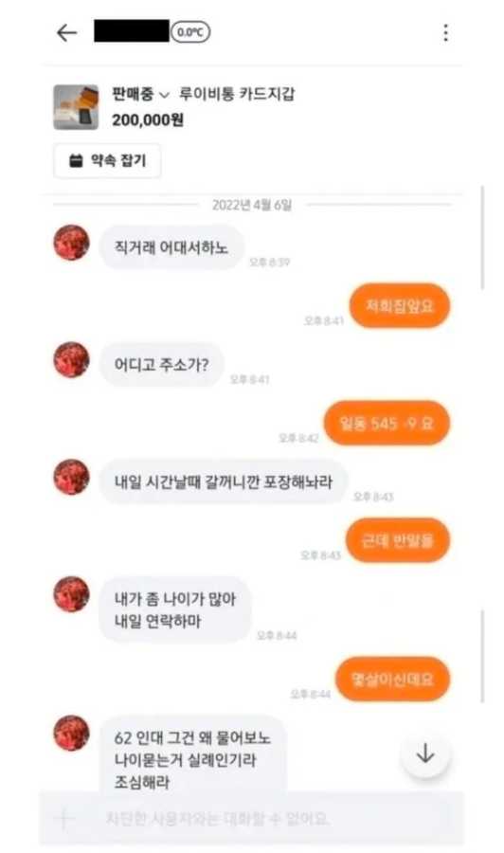Open sender avatar beside 어디고 주소가?

click(71, 359)
